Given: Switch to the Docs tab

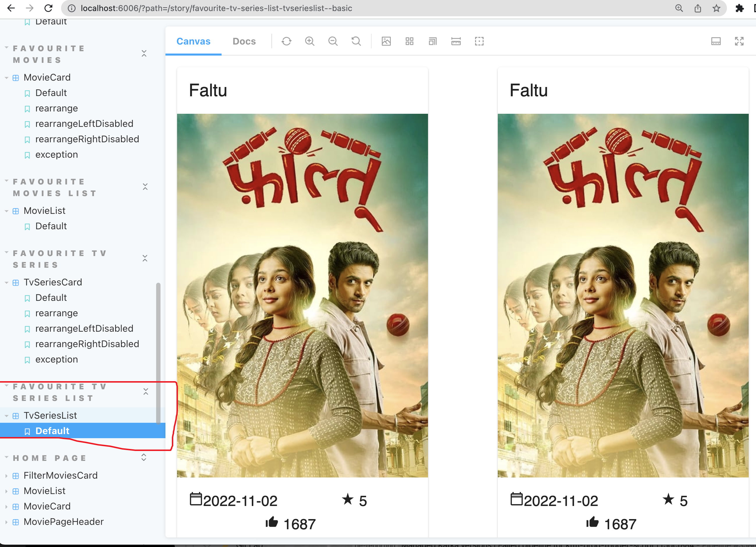Looking at the screenshot, I should [x=244, y=41].
